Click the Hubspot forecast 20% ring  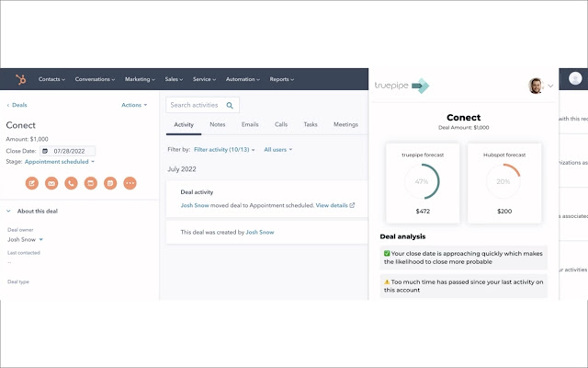pyautogui.click(x=503, y=181)
